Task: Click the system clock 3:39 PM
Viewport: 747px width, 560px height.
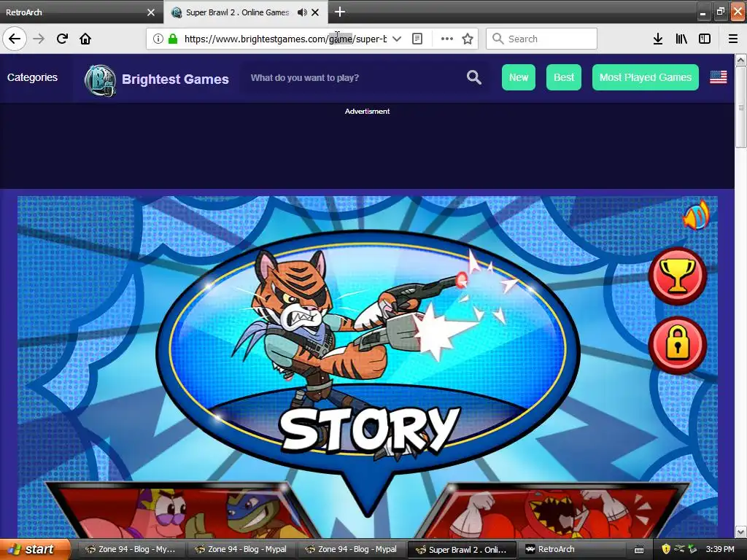Action: click(x=719, y=550)
